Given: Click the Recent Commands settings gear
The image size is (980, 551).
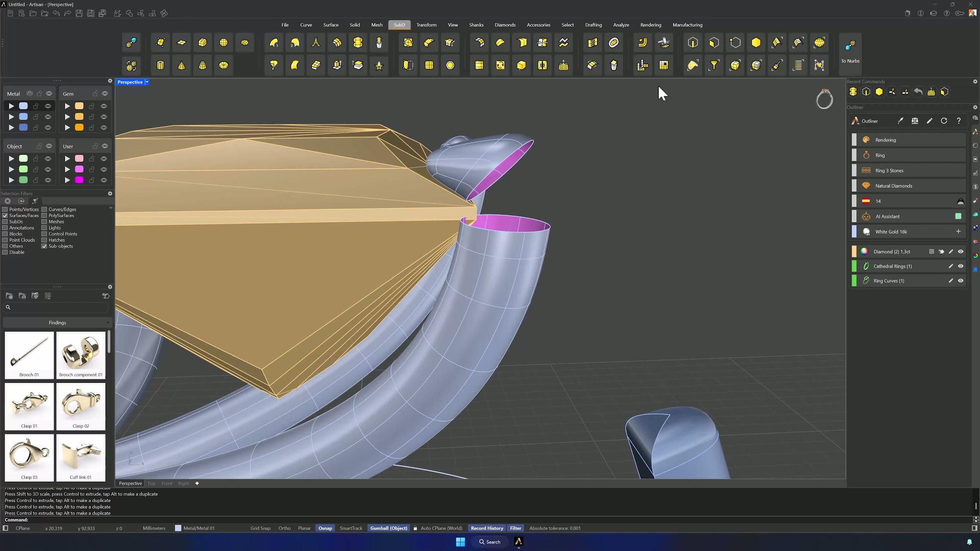Looking at the screenshot, I should pos(975,82).
